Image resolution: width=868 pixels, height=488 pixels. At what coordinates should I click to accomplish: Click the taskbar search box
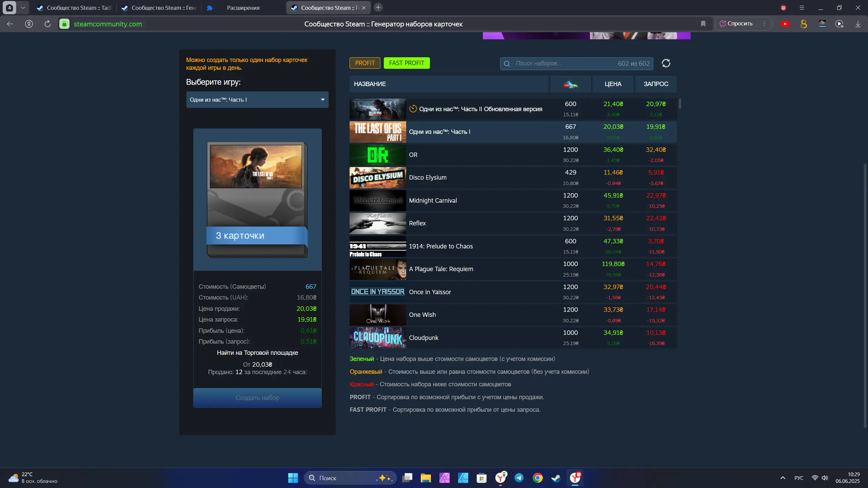[350, 478]
